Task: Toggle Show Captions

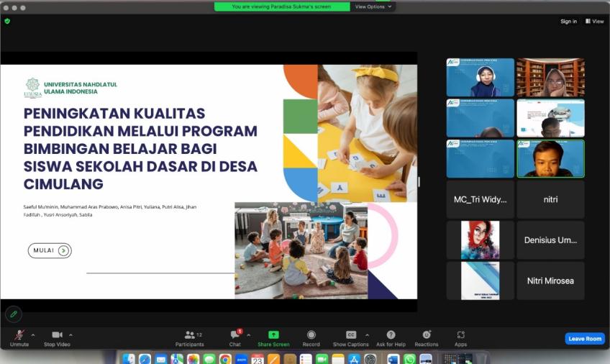Action: 350,338
